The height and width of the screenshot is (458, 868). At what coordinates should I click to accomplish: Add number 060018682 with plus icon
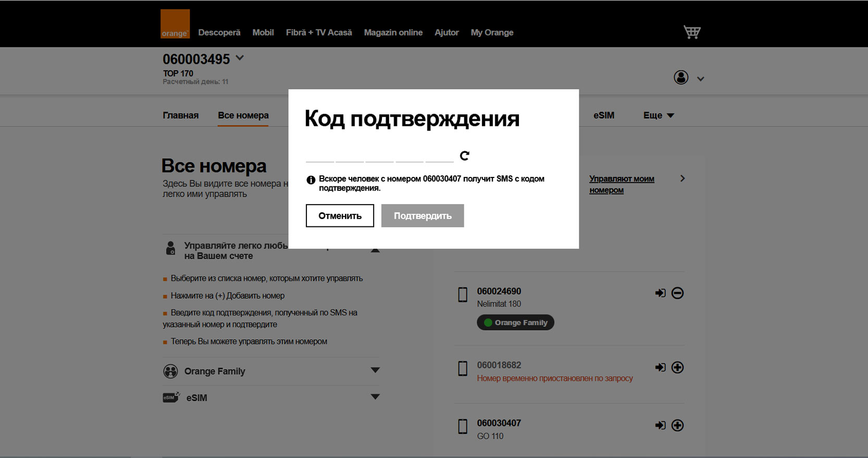[x=677, y=367]
